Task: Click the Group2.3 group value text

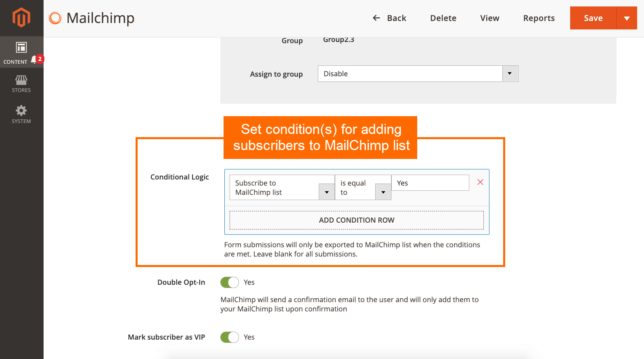Action: (x=339, y=40)
